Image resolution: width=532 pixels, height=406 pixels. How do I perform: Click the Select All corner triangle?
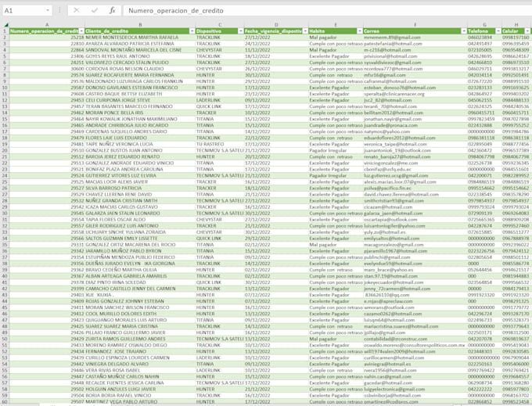(6, 25)
